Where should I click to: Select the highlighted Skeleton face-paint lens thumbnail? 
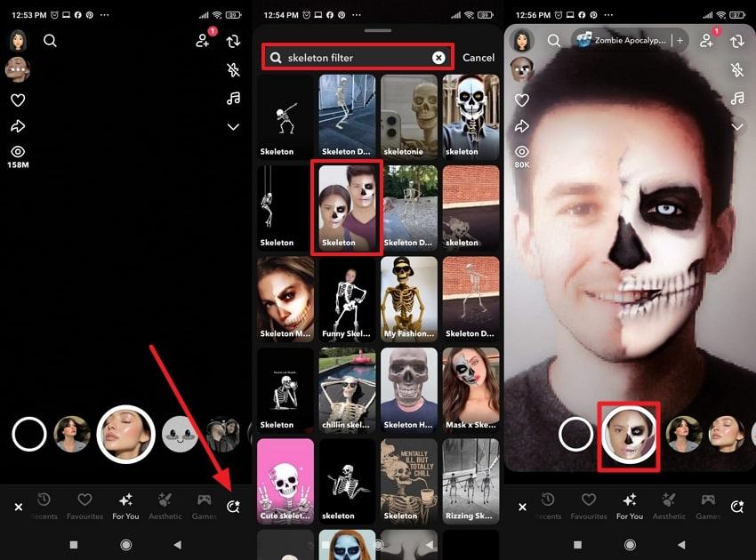(x=346, y=206)
